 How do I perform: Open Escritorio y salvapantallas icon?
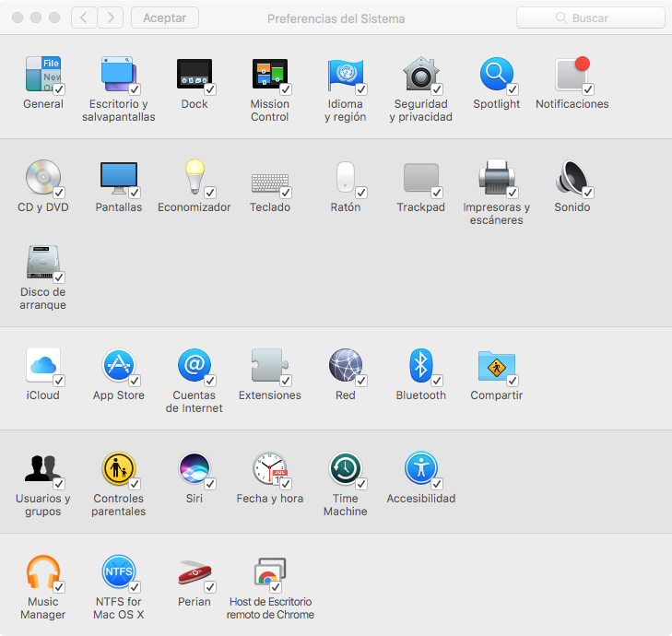pyautogui.click(x=119, y=74)
